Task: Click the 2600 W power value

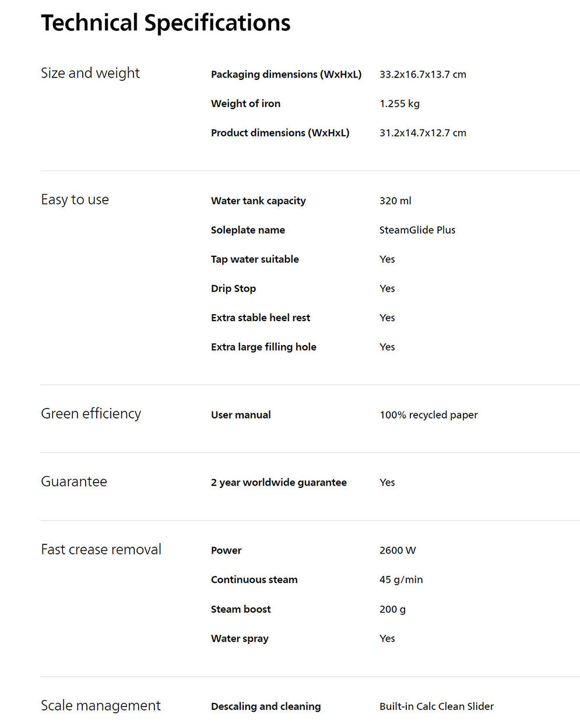Action: coord(398,550)
